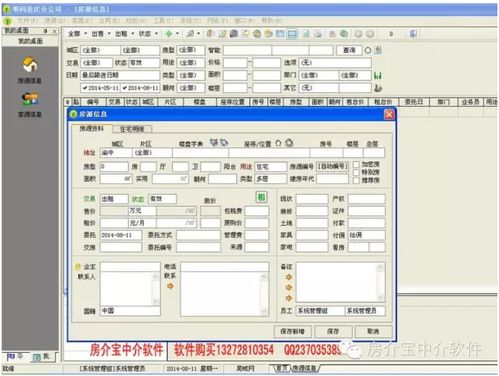
Task: Toggle the start date 2014-05-11 checkbox
Action: pos(85,88)
